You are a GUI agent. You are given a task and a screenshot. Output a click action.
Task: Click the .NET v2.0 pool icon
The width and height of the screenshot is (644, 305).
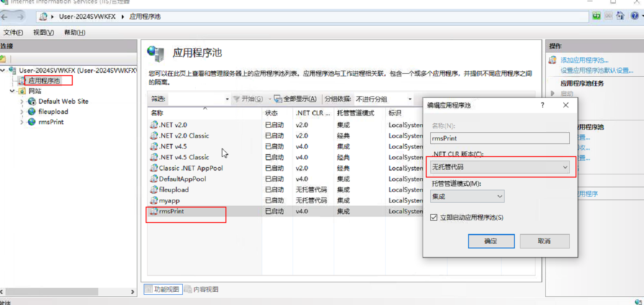(154, 125)
